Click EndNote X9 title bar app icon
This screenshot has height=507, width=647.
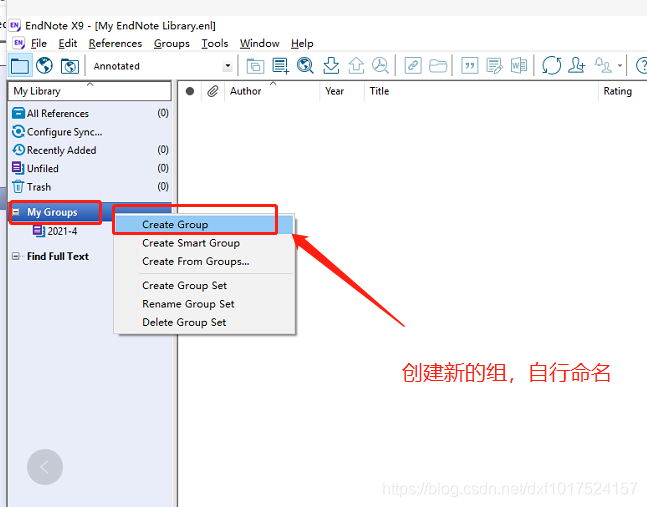point(15,26)
